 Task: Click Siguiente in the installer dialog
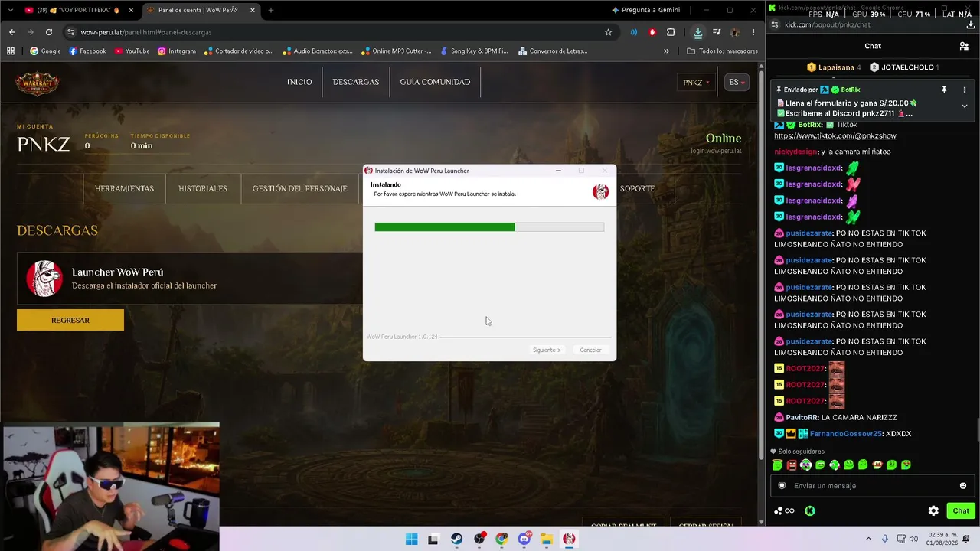pos(547,350)
